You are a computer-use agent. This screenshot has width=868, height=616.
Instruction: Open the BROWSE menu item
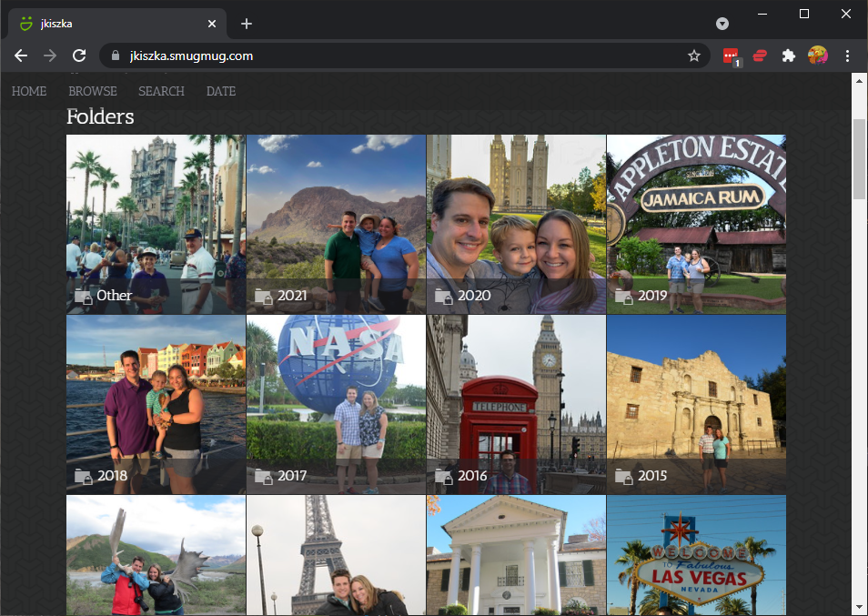click(x=93, y=91)
